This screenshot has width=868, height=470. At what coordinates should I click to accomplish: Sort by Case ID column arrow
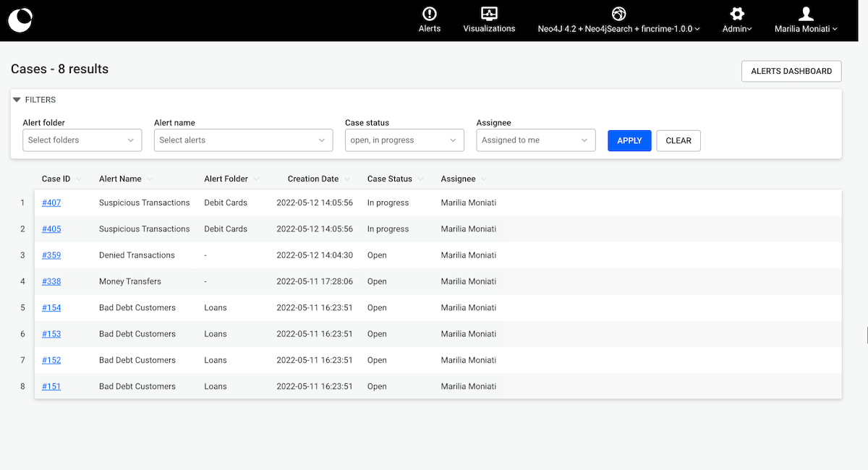click(x=78, y=179)
